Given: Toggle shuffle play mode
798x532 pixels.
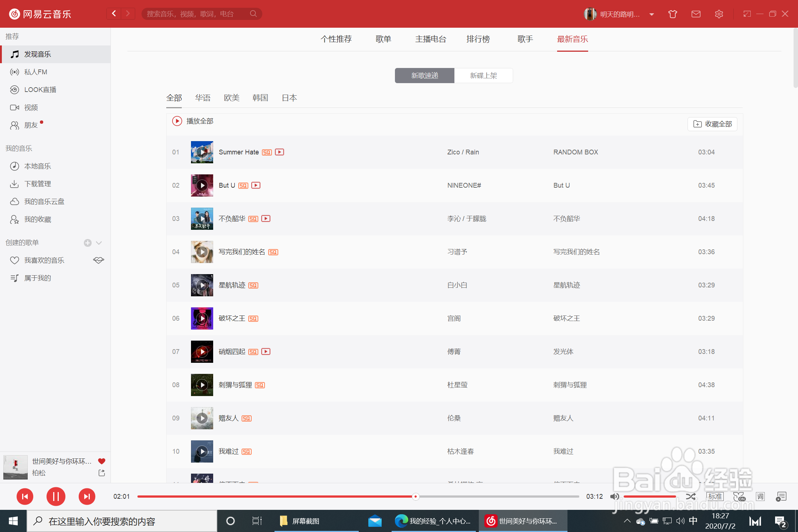Looking at the screenshot, I should point(690,497).
